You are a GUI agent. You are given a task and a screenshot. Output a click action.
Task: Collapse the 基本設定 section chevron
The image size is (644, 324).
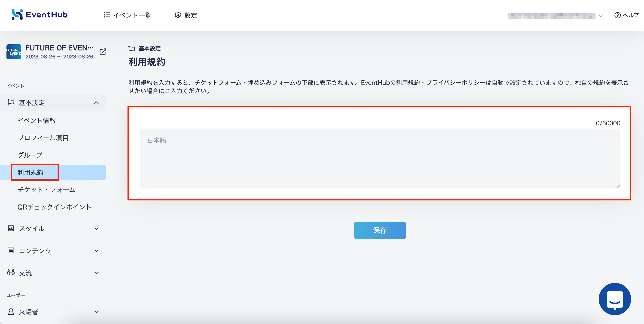(97, 103)
